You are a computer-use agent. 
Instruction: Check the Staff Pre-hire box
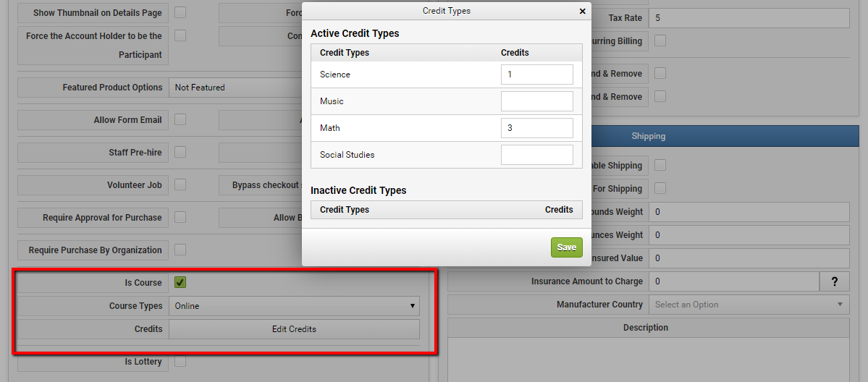tap(180, 152)
